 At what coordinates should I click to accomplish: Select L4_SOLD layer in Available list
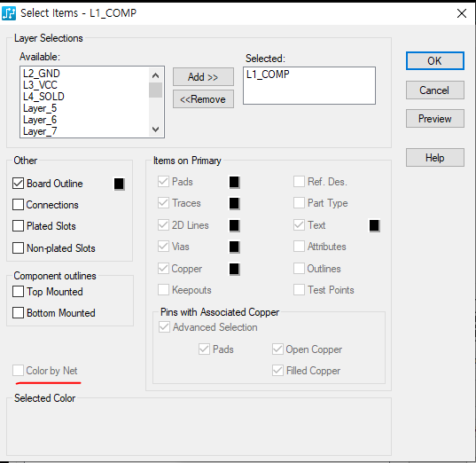coord(43,97)
